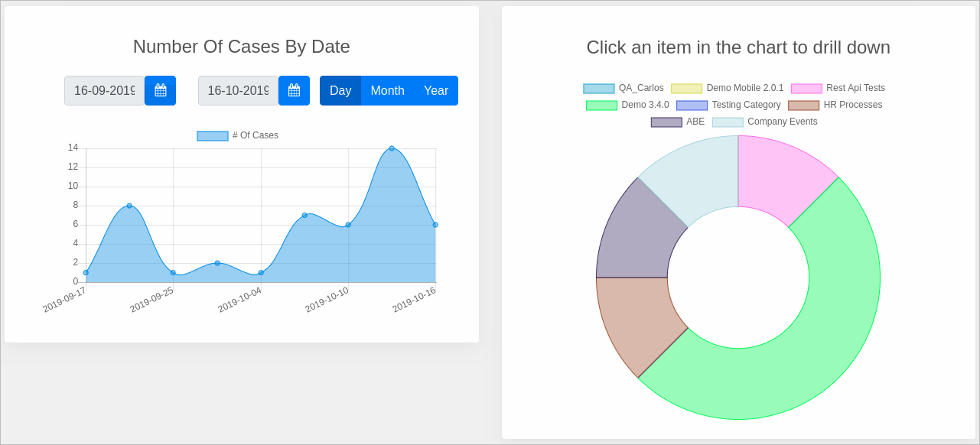This screenshot has width=980, height=445.
Task: Switch grouping to Year
Action: tap(435, 90)
